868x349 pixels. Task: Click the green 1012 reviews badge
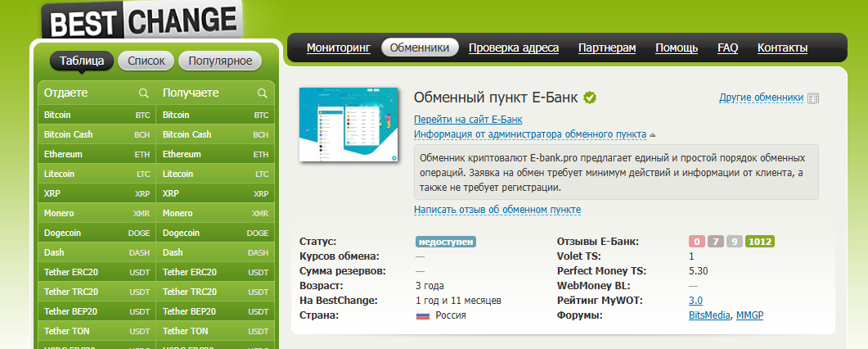759,242
